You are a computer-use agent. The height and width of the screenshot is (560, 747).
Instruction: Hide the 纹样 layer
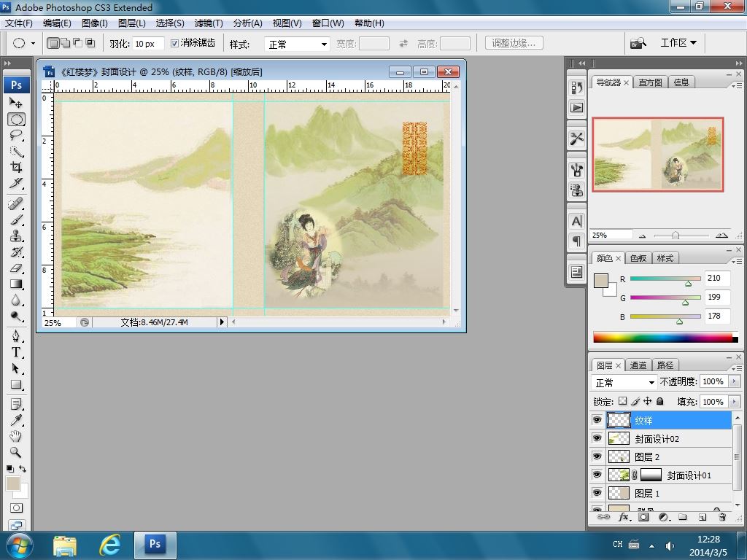click(x=597, y=420)
